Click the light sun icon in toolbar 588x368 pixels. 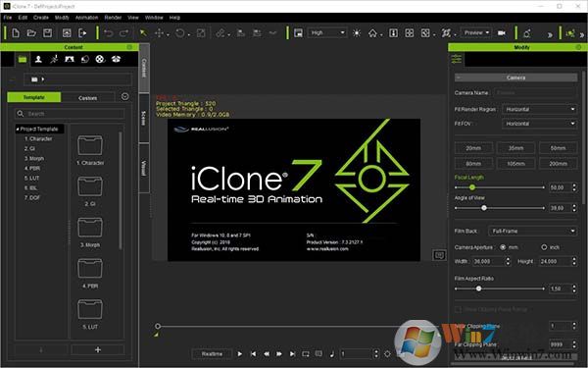point(357,33)
